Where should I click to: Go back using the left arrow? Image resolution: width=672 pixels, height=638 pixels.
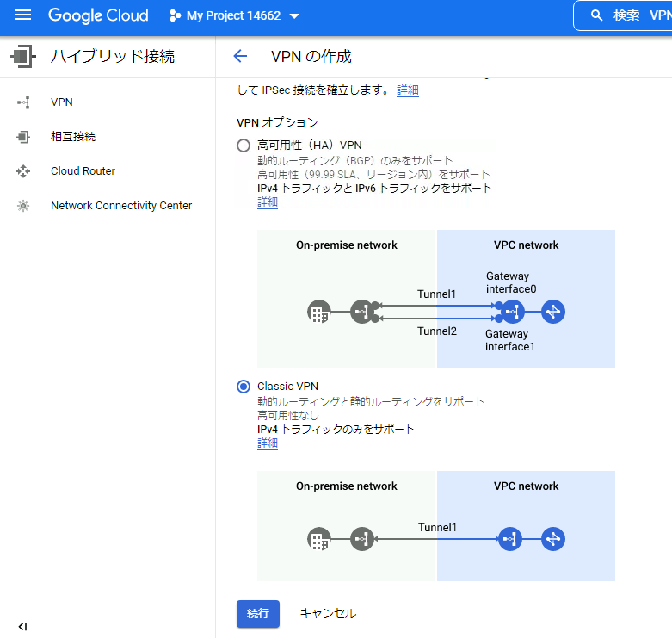[240, 57]
